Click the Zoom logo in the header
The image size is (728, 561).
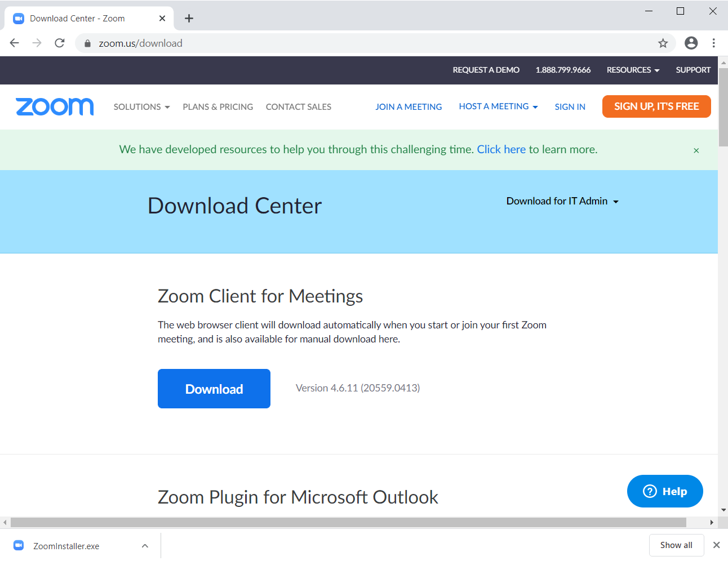coord(54,106)
